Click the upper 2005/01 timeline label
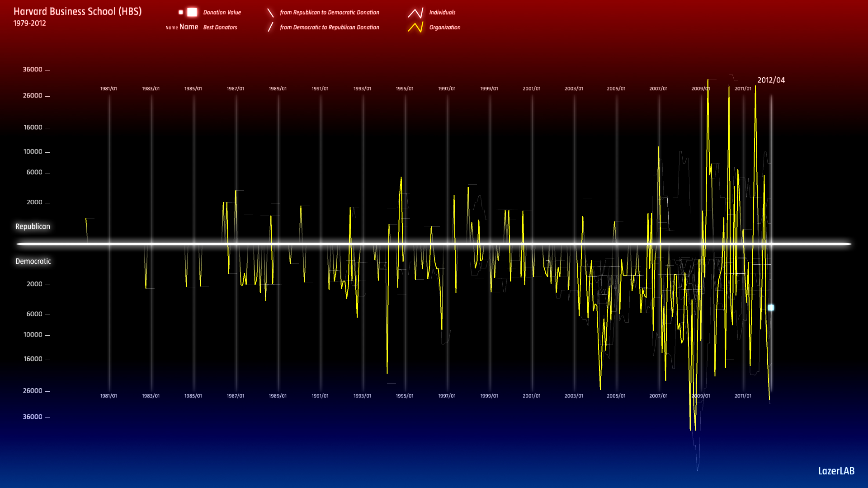The height and width of the screenshot is (488, 868). (x=616, y=89)
